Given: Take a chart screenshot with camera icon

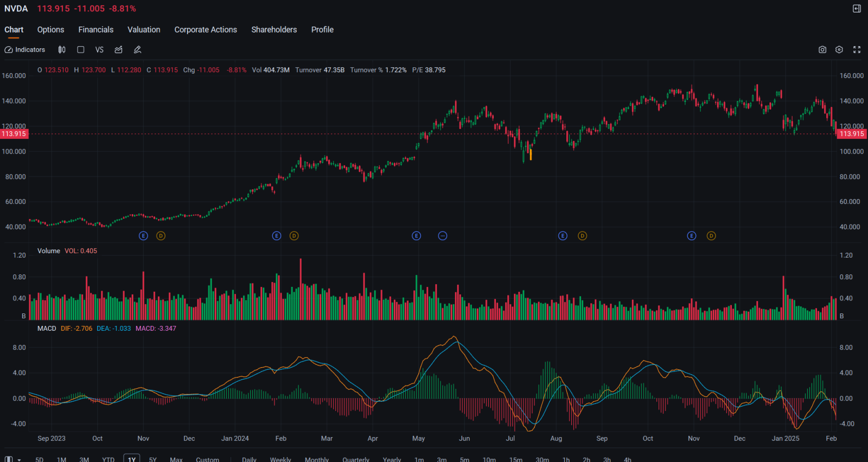Looking at the screenshot, I should (x=822, y=49).
